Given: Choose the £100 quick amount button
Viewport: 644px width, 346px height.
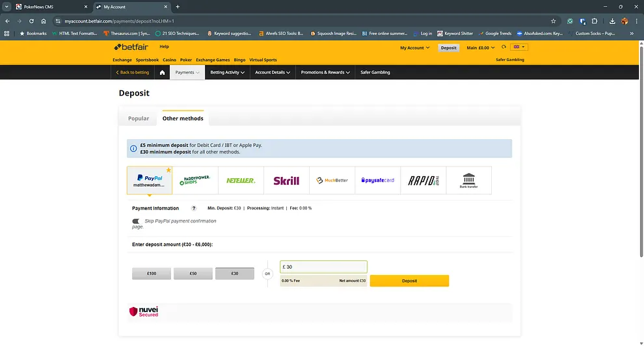Looking at the screenshot, I should pos(152,273).
